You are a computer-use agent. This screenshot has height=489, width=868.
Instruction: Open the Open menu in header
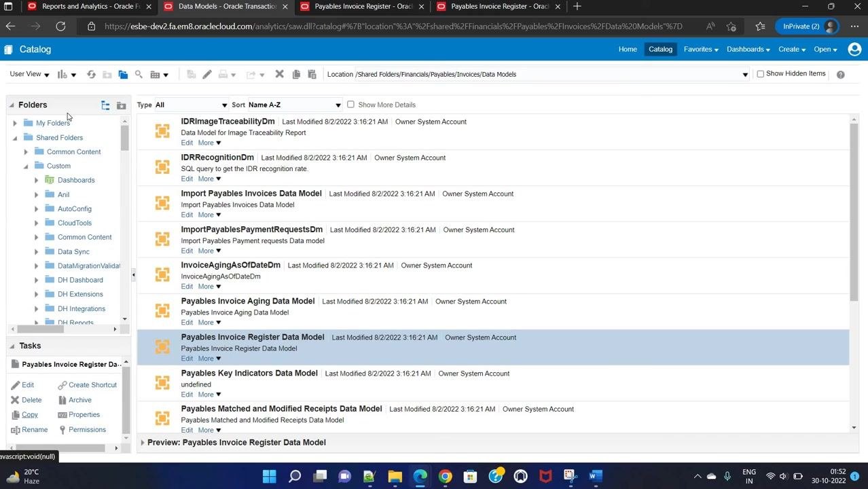pyautogui.click(x=825, y=49)
